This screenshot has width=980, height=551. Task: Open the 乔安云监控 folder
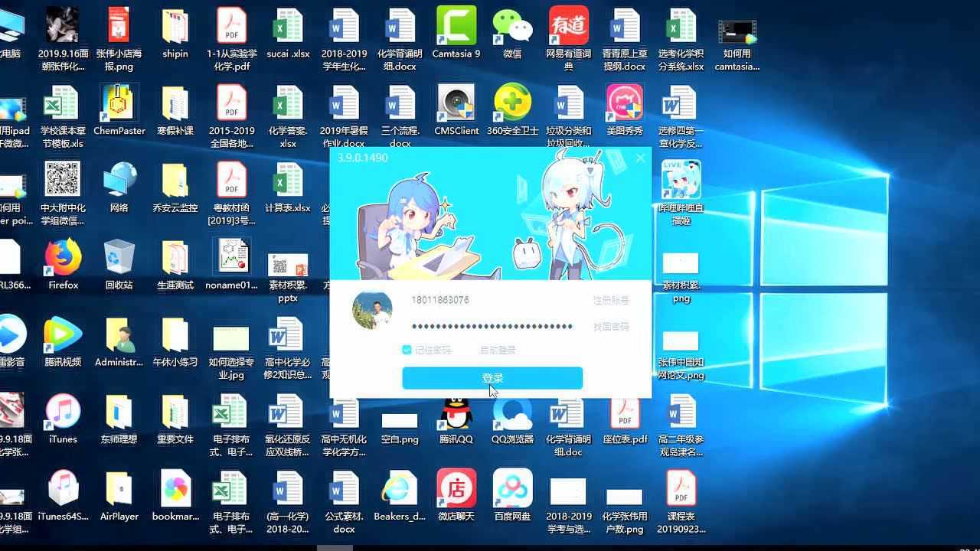click(175, 187)
